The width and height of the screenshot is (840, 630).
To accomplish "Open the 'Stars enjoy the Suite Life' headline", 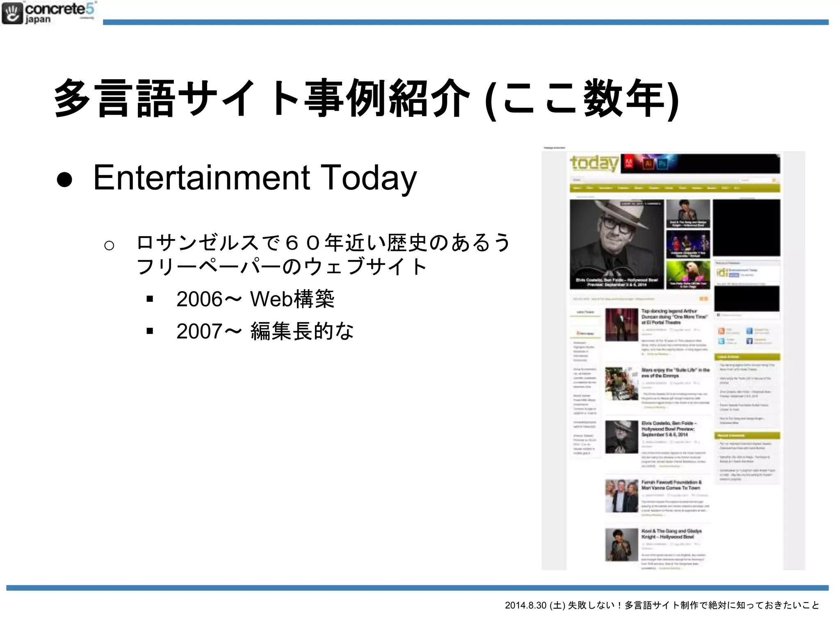I will point(675,373).
